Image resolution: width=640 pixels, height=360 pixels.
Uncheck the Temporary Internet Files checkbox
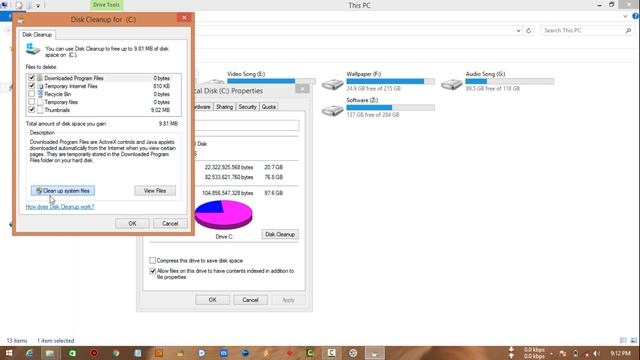click(x=31, y=86)
